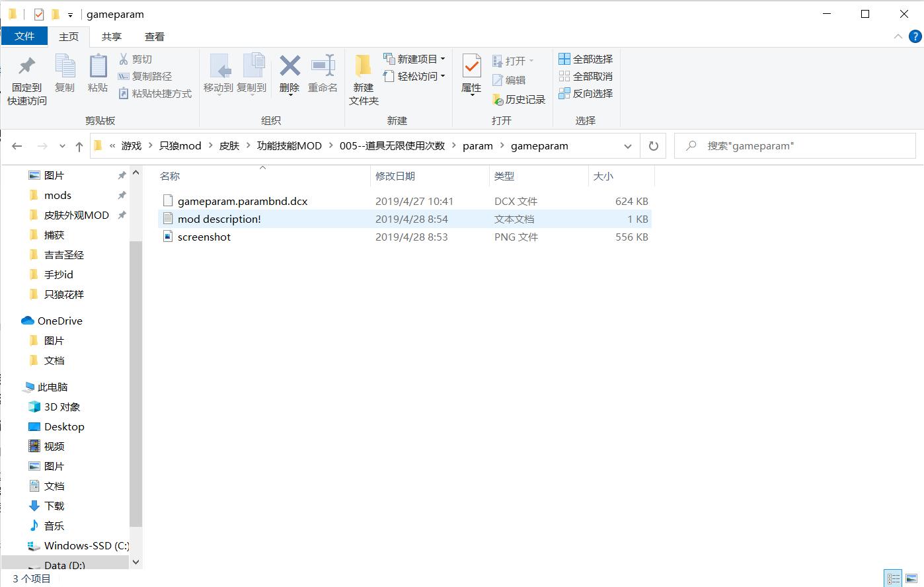Screen dimensions: 924x587
Task: Open the Share (共享) ribbon tab
Action: 111,37
